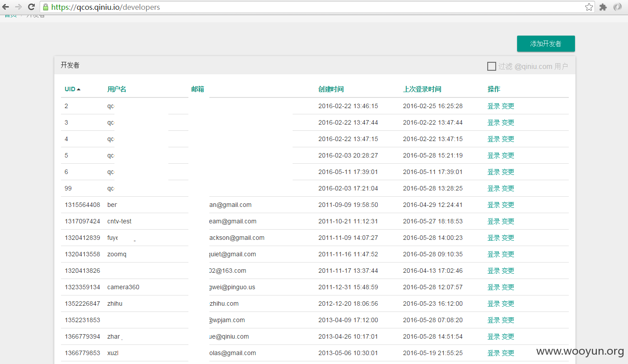Select last login 2016-05-28 15:21:19
Viewport: 628px width, 364px height.
pyautogui.click(x=433, y=155)
